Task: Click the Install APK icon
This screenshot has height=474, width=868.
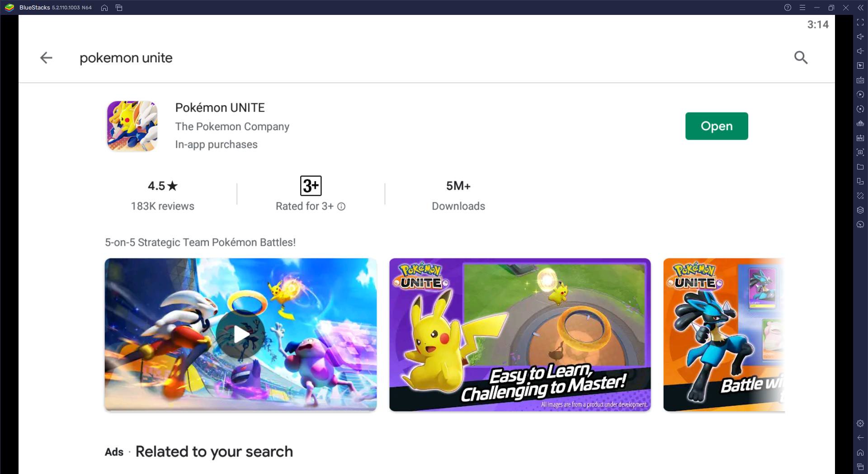Action: pyautogui.click(x=860, y=138)
